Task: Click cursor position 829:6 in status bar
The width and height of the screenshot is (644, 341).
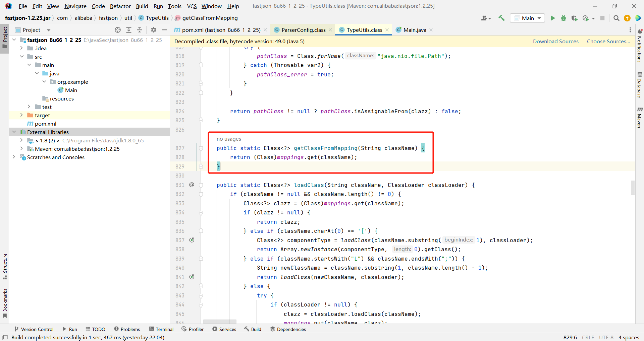Action: point(570,337)
